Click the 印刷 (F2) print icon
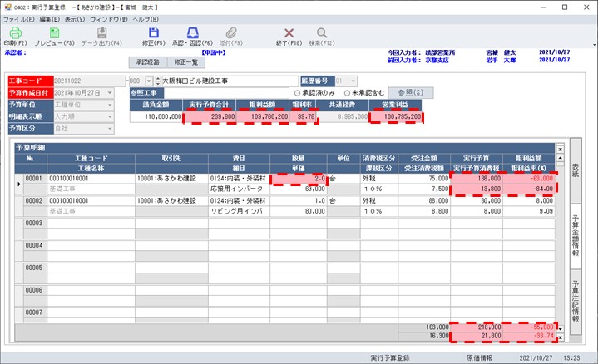This screenshot has width=598, height=364. click(15, 33)
